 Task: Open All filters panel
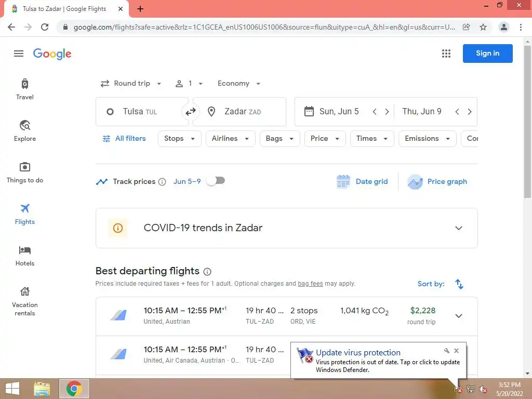point(124,138)
